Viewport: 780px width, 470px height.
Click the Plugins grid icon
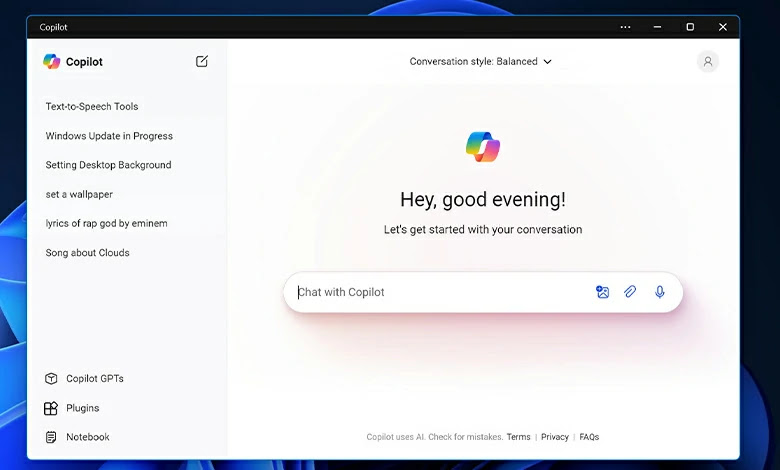tap(51, 408)
